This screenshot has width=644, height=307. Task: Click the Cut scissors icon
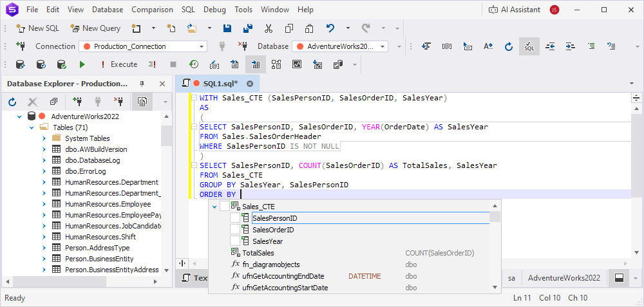269,28
